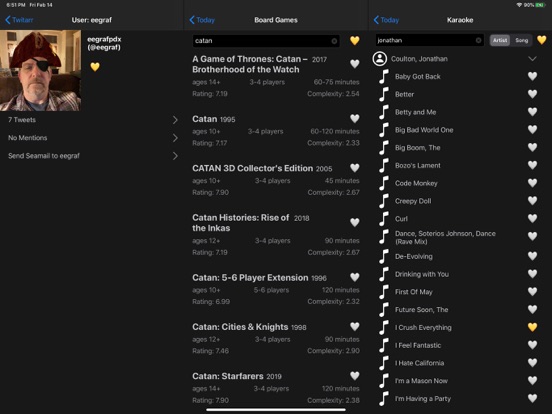Tap music note icon beside Curl
Viewport: 552px width, 414px height.
[384, 219]
